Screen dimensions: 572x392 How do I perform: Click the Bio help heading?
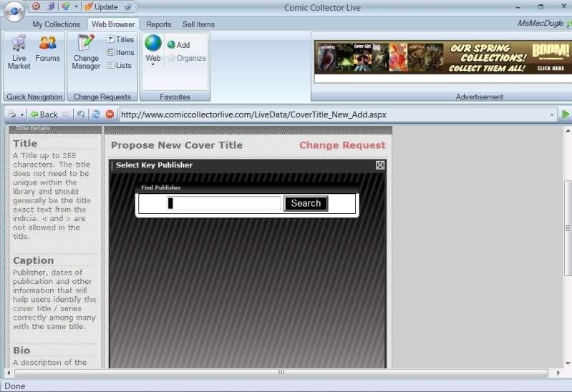[21, 350]
